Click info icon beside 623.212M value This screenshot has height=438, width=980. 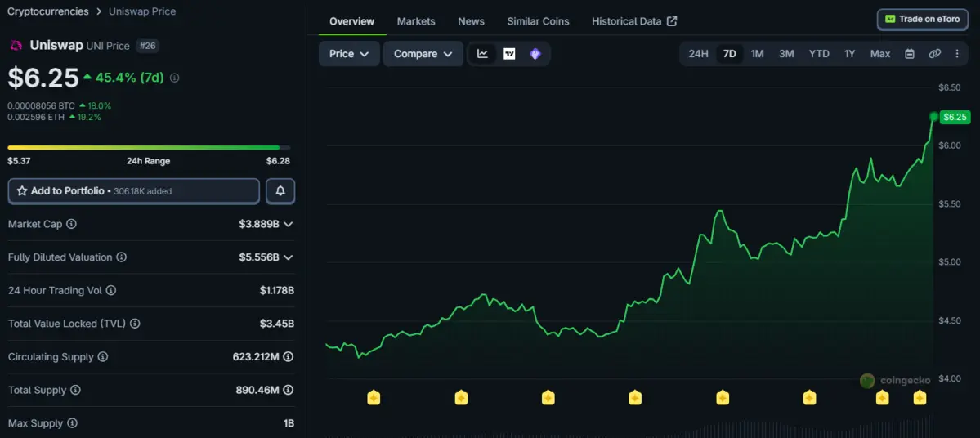click(x=289, y=357)
